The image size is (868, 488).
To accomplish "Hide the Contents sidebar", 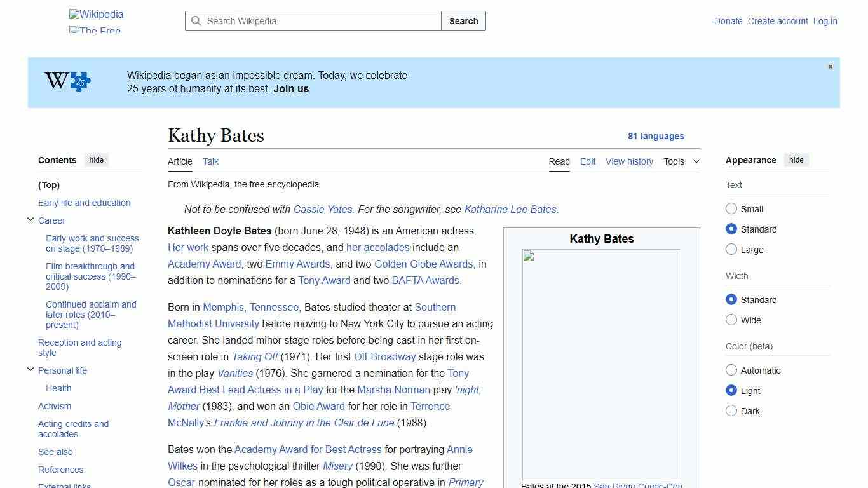I will pyautogui.click(x=96, y=160).
